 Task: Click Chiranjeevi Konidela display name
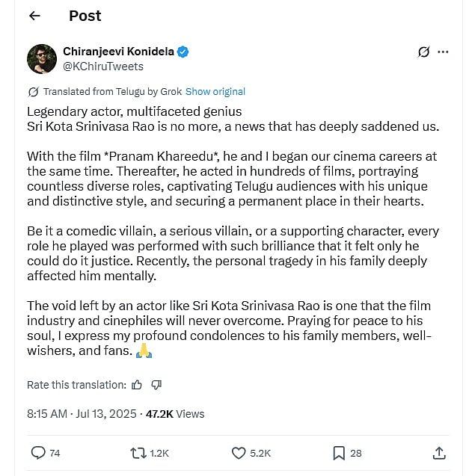(118, 52)
